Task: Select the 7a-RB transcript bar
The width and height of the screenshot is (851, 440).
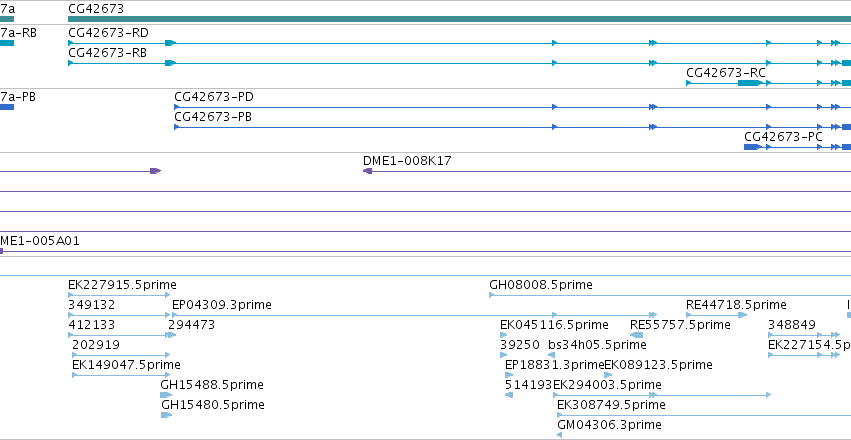Action: tap(7, 43)
